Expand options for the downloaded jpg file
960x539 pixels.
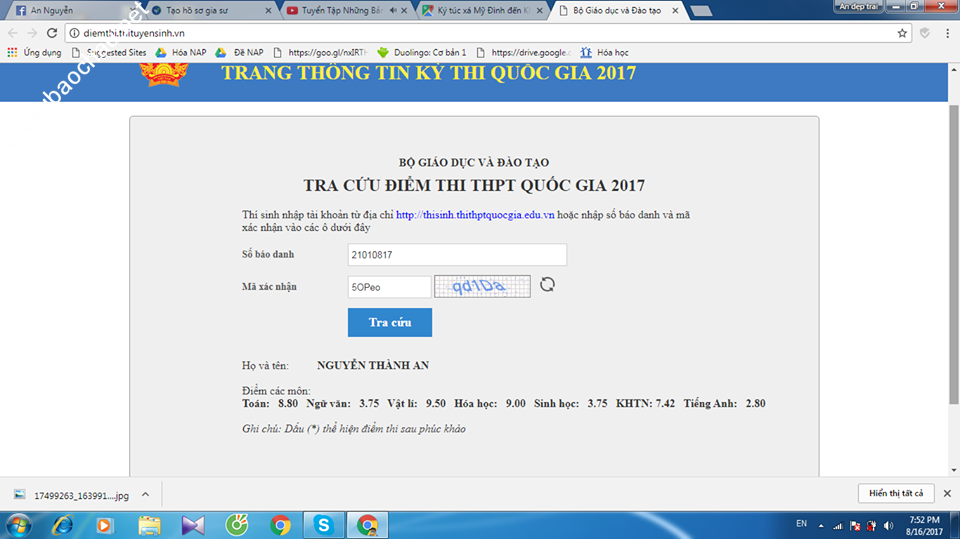click(x=144, y=494)
